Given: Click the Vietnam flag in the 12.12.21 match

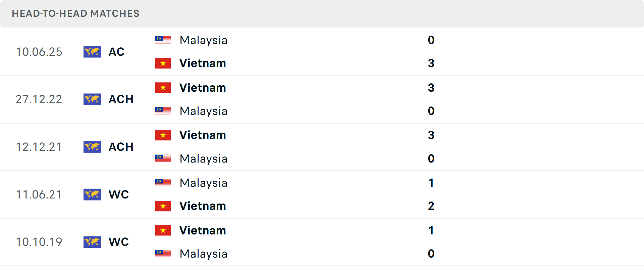Looking at the screenshot, I should click(163, 135).
